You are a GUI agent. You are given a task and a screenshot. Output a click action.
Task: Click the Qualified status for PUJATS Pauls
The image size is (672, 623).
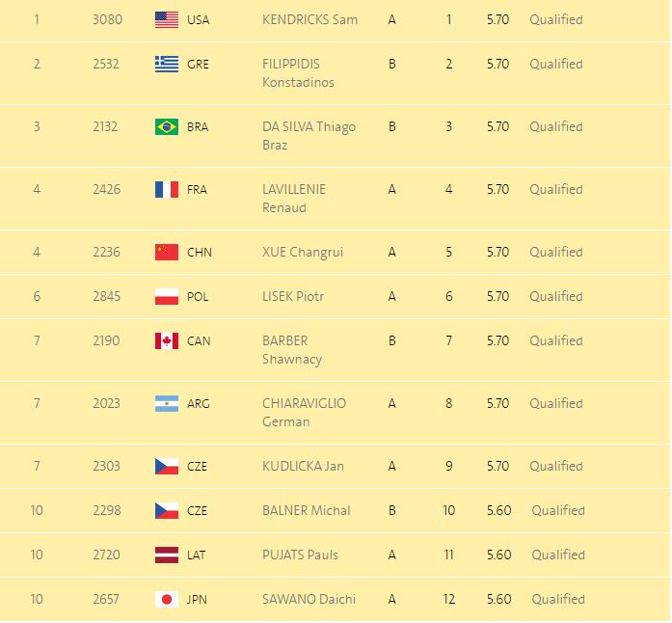pyautogui.click(x=557, y=555)
